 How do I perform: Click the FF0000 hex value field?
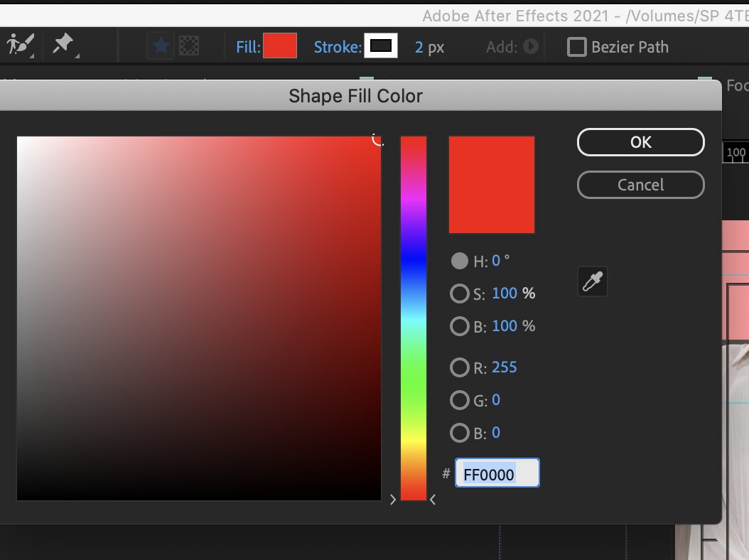pos(497,473)
